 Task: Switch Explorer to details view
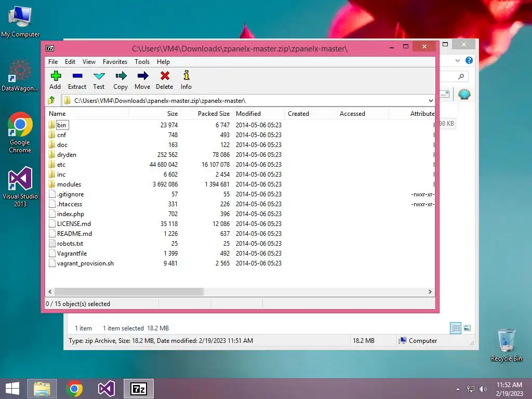click(455, 328)
